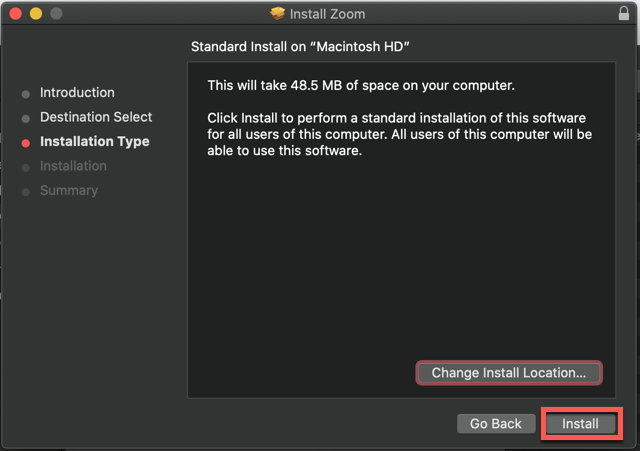Click the lock icon in title bar

click(625, 14)
